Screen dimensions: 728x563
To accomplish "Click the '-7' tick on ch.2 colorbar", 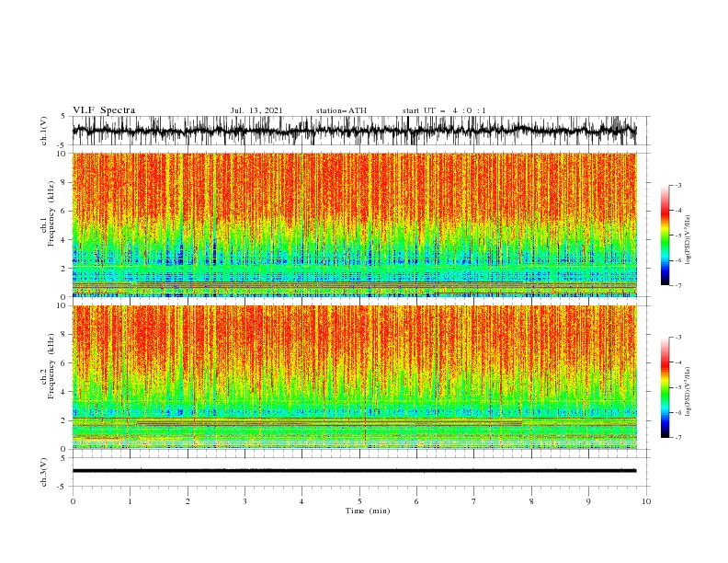I will [x=677, y=438].
